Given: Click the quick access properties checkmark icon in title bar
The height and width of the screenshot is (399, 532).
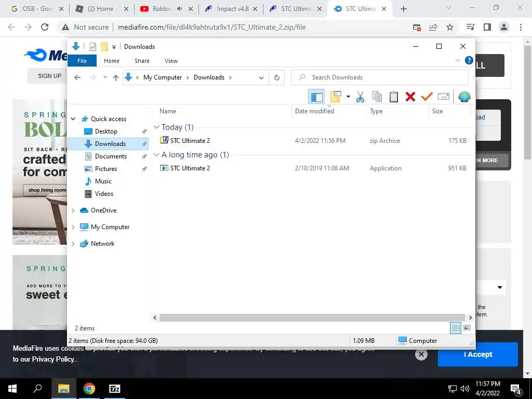Looking at the screenshot, I should [93, 47].
